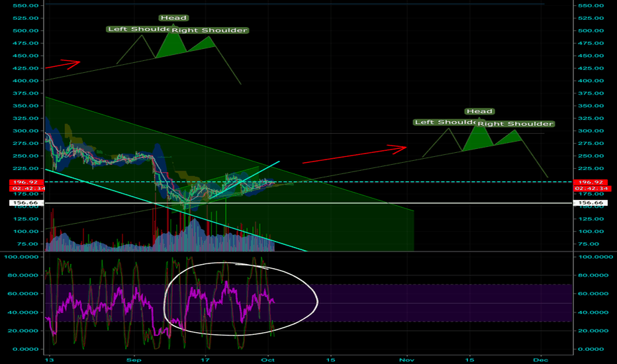
Task: Select the 'Right Shoulder' label above November
Action: (x=516, y=124)
